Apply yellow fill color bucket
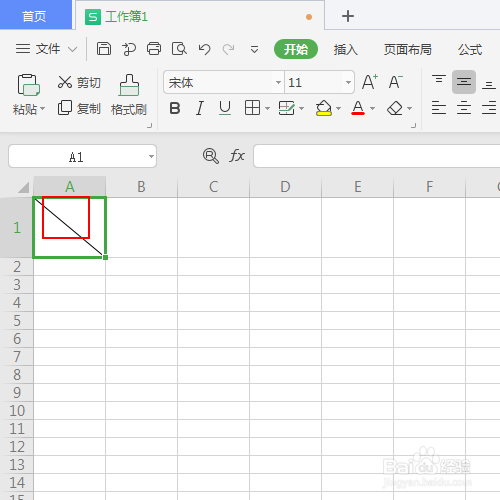This screenshot has height=500, width=500. point(323,108)
